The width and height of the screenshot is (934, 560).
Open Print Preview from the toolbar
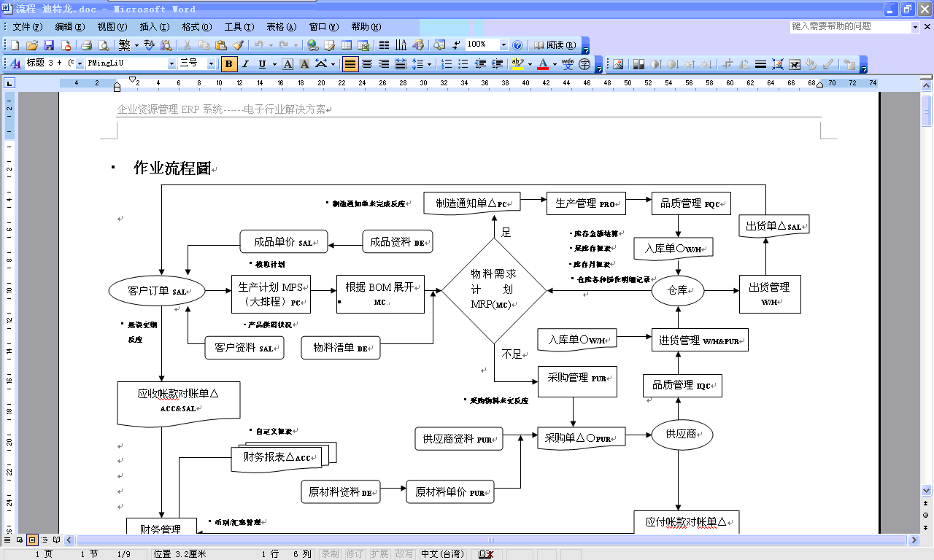pos(103,45)
